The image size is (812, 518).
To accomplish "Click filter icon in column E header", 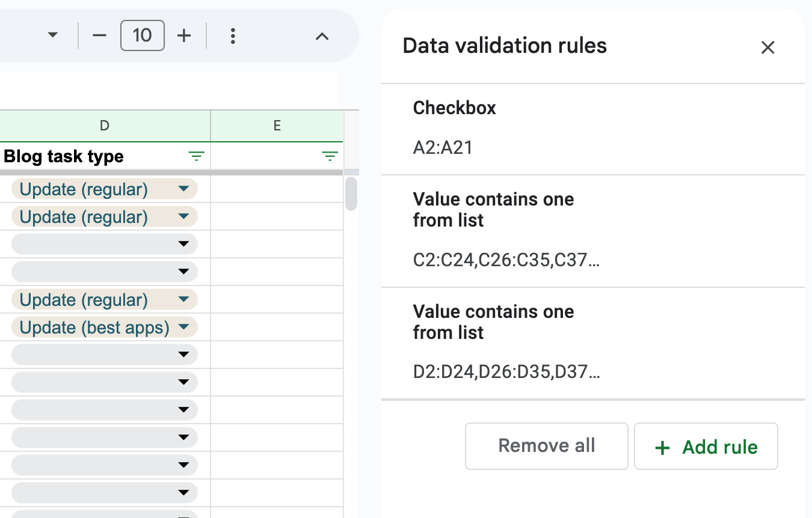I will (x=330, y=157).
